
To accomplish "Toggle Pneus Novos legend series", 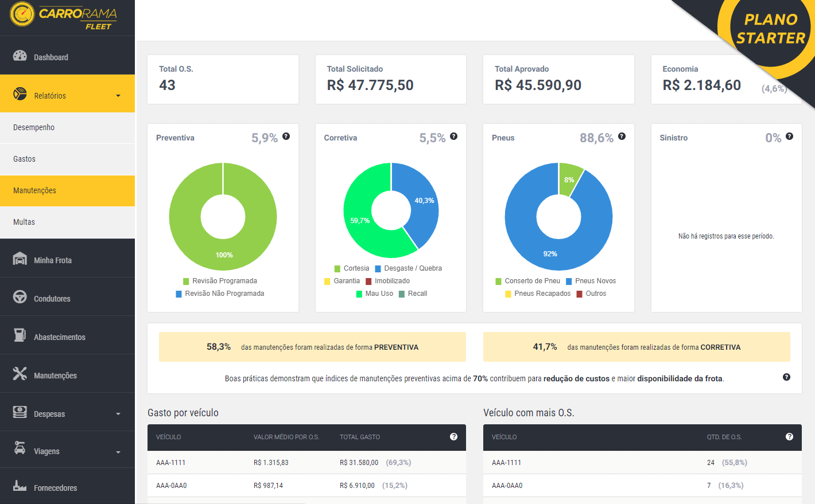I will (x=591, y=281).
